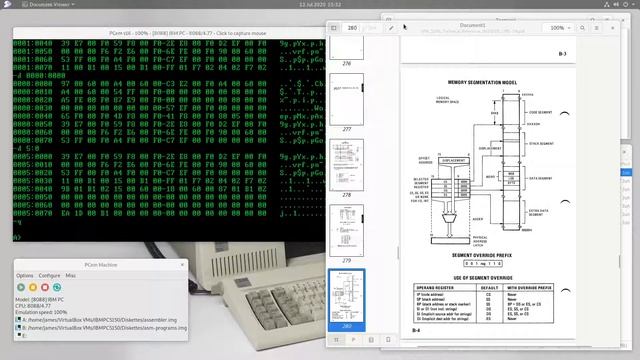The width and height of the screenshot is (640, 360).
Task: Open the Document Viewer app menu in top bar
Action: click(48, 4)
